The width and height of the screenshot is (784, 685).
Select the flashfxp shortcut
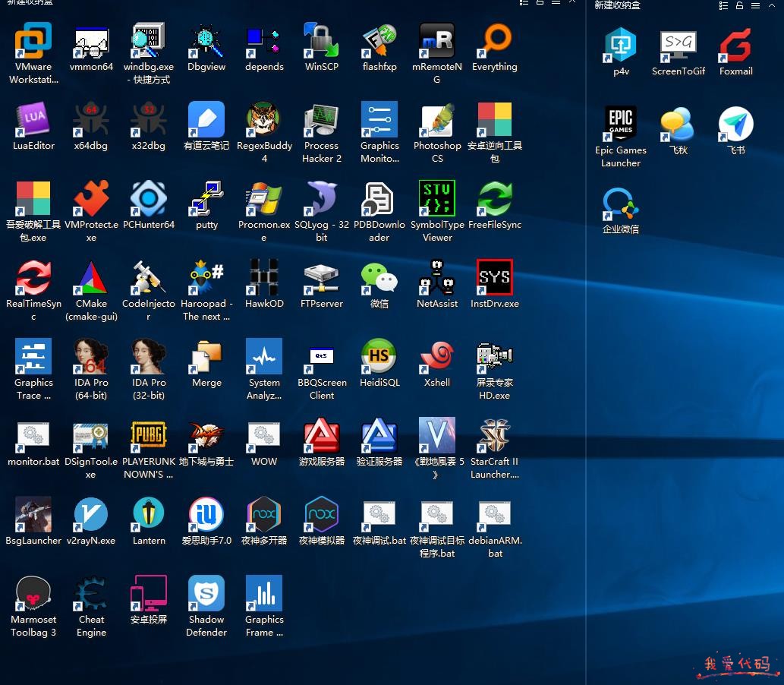(379, 40)
